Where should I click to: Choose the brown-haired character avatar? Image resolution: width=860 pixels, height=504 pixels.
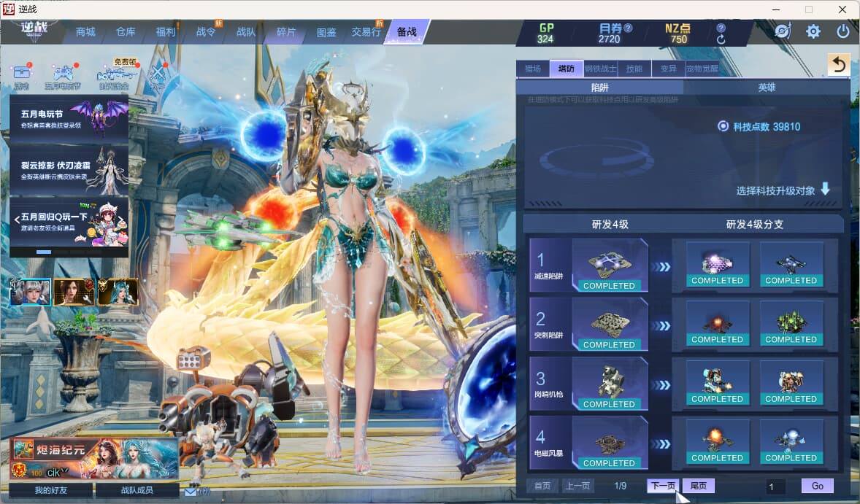pos(74,292)
